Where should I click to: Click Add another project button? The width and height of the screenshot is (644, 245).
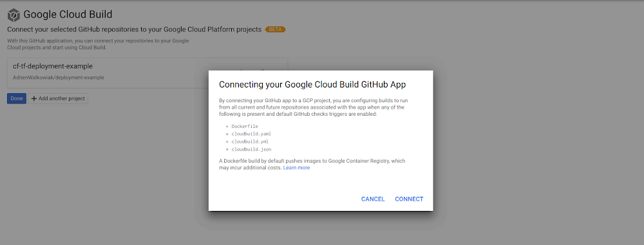[x=58, y=98]
